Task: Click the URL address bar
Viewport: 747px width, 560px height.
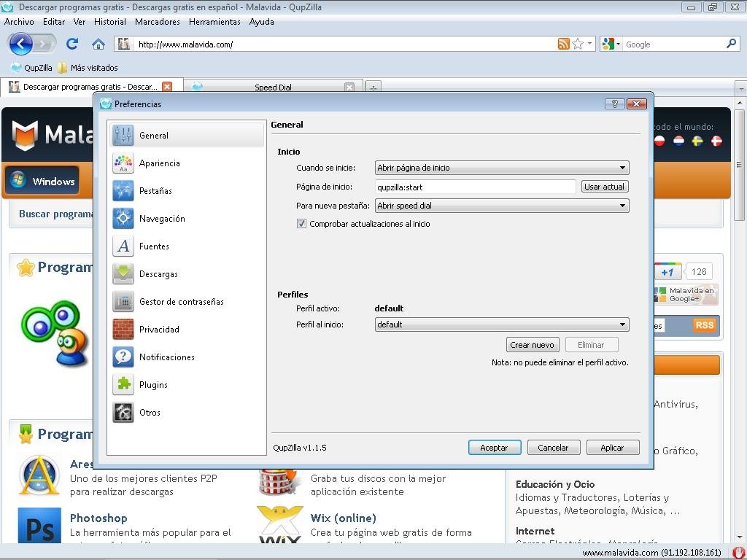Action: coord(345,44)
